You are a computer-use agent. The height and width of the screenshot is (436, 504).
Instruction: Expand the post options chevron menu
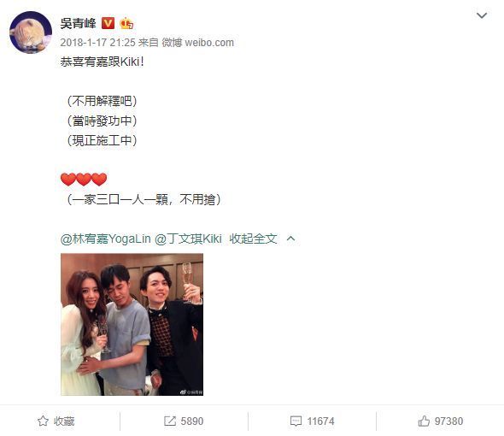[482, 15]
